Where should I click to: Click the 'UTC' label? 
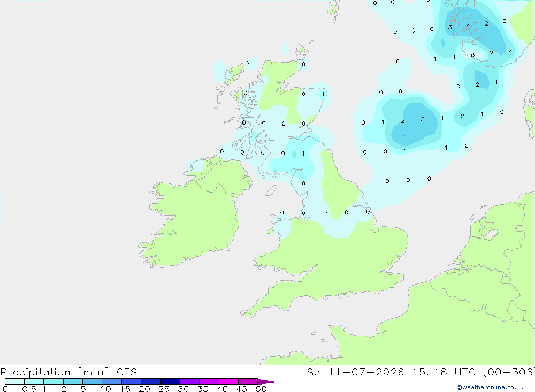[465, 372]
